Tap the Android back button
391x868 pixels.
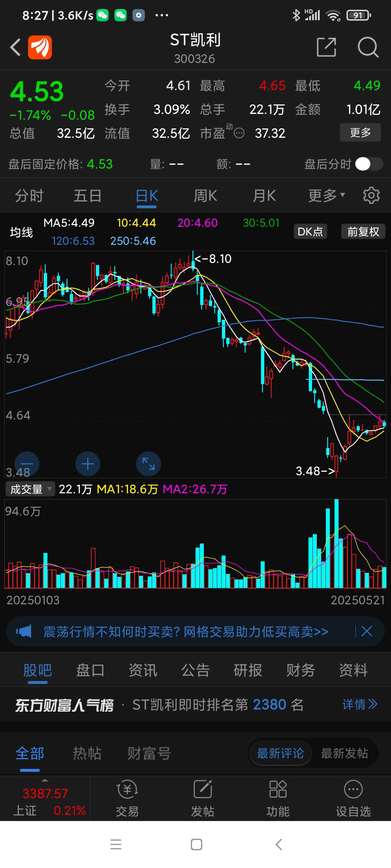coord(278,844)
